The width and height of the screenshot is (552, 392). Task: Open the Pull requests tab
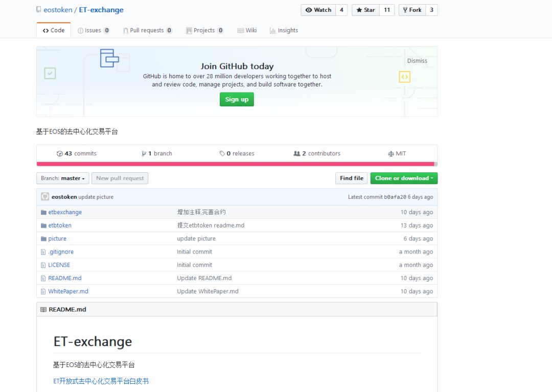click(x=148, y=30)
